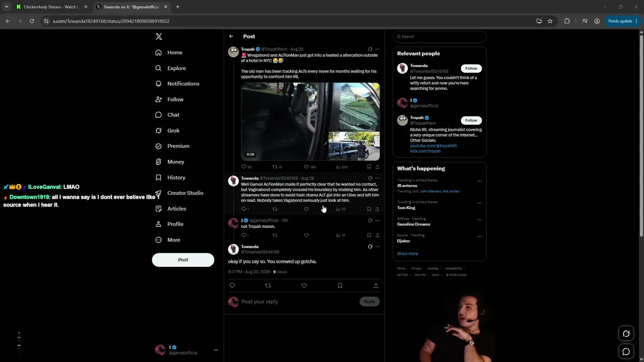The height and width of the screenshot is (362, 644).
Task: Open Chrome extensions puzzle icon
Action: 567,21
